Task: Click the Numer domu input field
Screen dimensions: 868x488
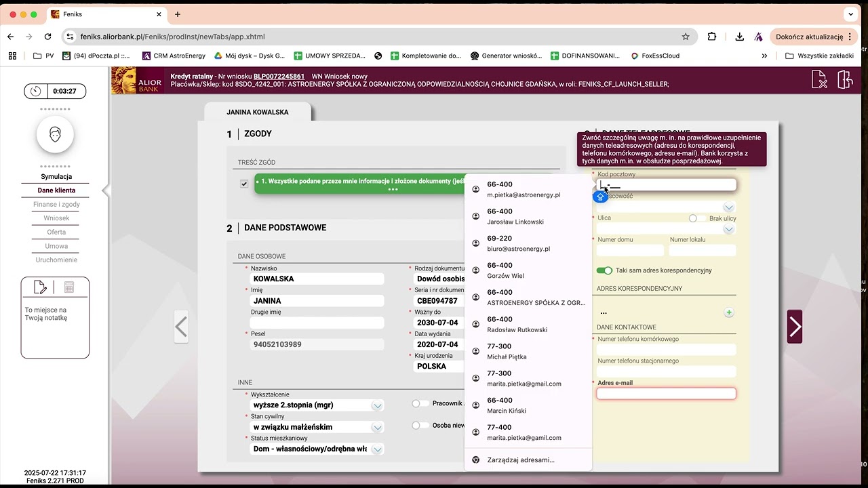Action: point(630,251)
